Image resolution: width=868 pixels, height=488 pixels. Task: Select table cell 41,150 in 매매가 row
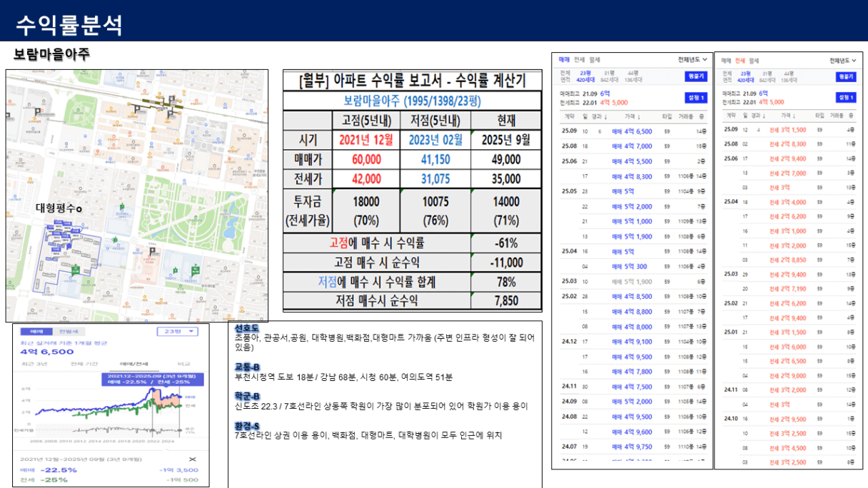[435, 160]
